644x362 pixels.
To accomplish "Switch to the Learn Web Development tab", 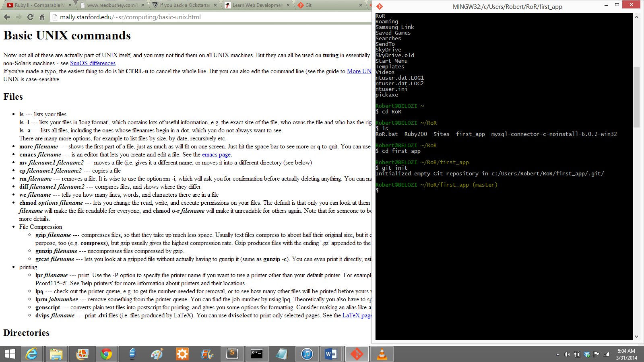I will click(257, 5).
